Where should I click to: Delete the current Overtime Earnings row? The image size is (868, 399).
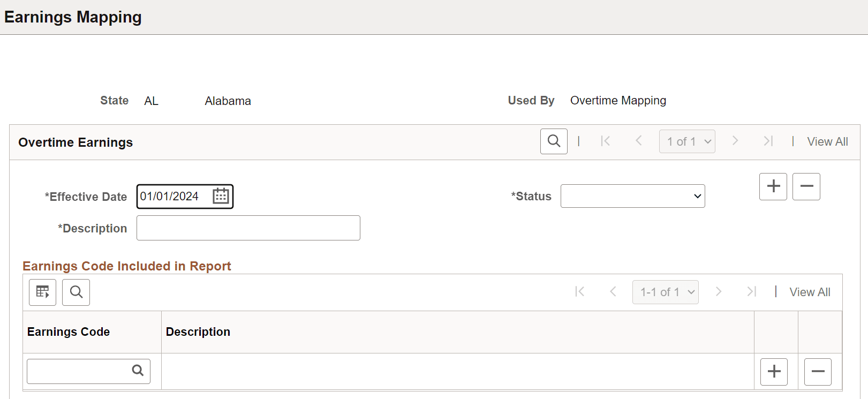coord(806,186)
